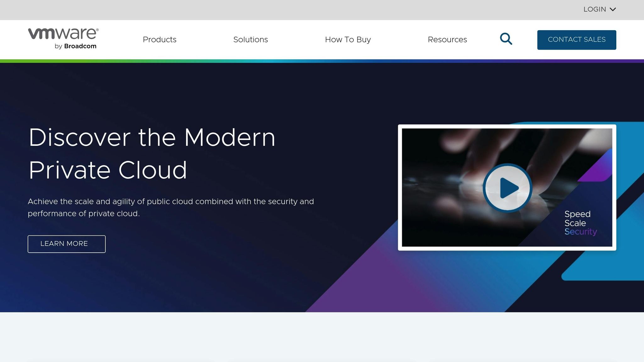The height and width of the screenshot is (362, 644).
Task: Click the VMware logo wordmark
Action: pyautogui.click(x=63, y=34)
